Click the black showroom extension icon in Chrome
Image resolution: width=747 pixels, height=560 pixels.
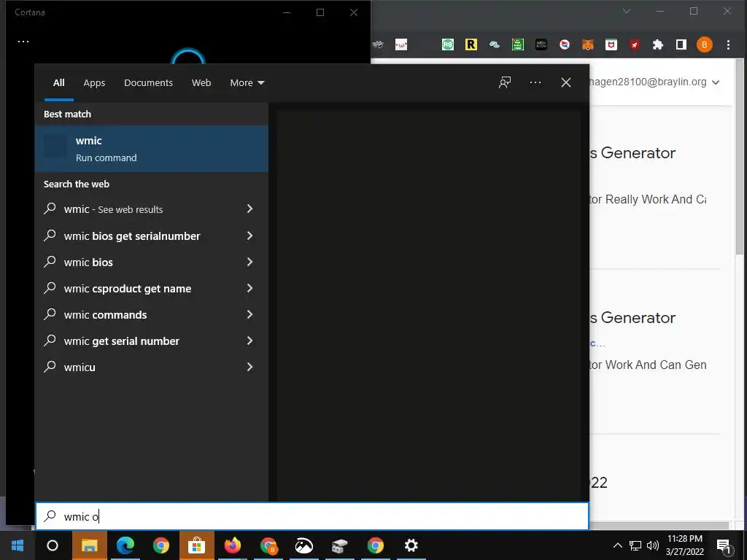(x=541, y=44)
